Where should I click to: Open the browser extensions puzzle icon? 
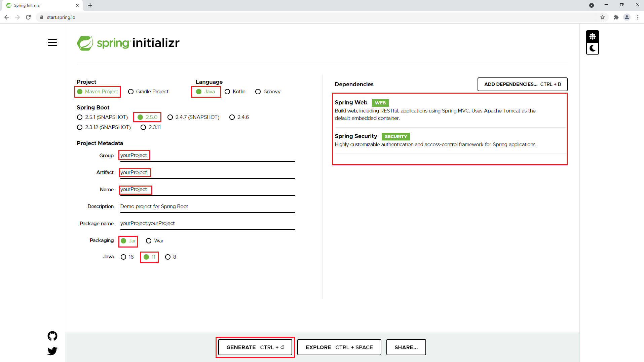[616, 17]
